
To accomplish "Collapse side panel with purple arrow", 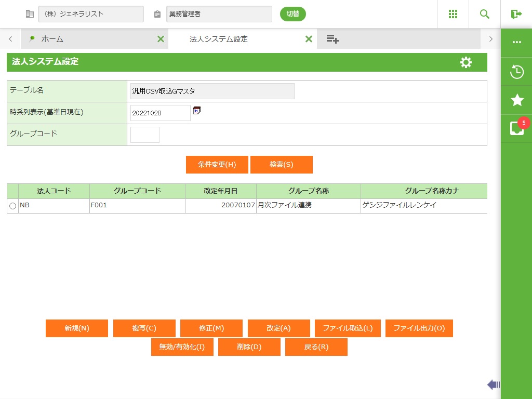I will tap(493, 384).
